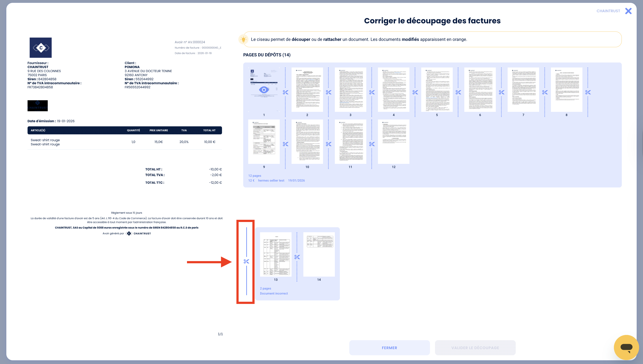Click scissors between pages 5 and 6
This screenshot has height=364, width=643.
point(458,92)
